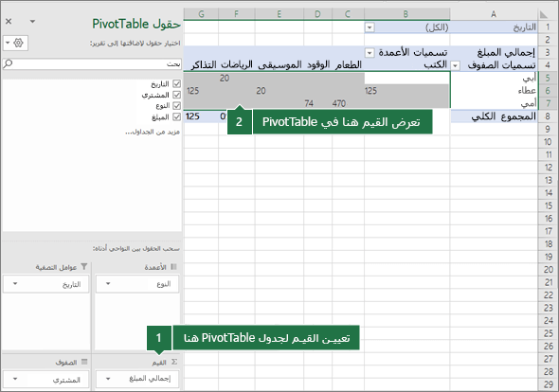This screenshot has height=392, width=559.
Task: Toggle the المبلغ field checkbox
Action: click(x=176, y=116)
